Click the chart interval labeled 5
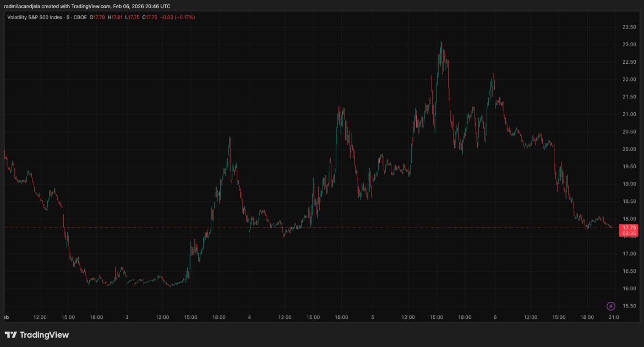 [x=67, y=17]
